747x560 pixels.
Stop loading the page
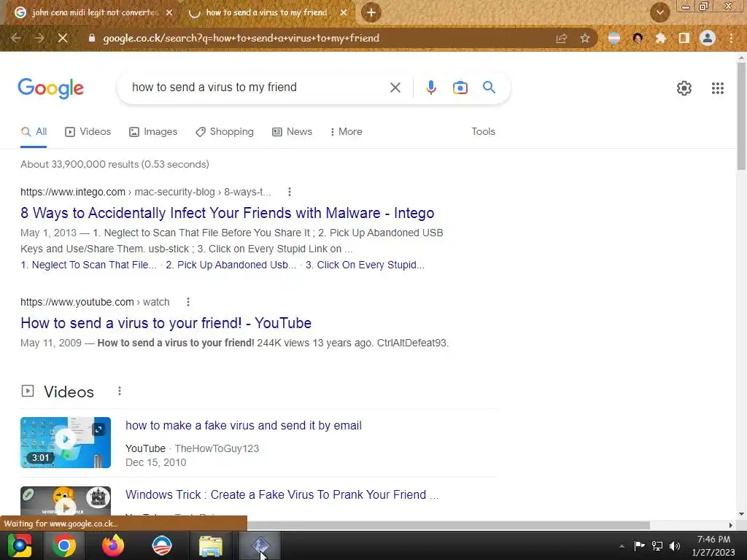[63, 38]
